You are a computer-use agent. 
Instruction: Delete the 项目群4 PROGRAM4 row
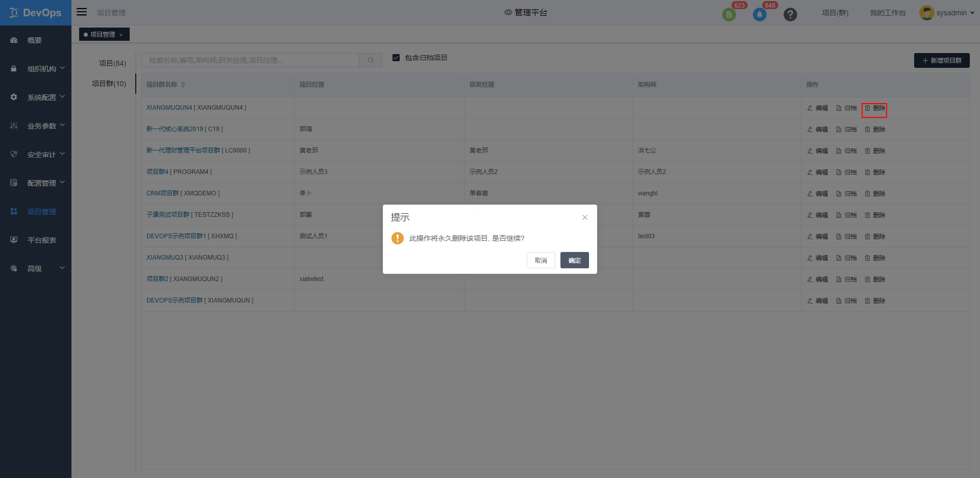click(x=874, y=172)
